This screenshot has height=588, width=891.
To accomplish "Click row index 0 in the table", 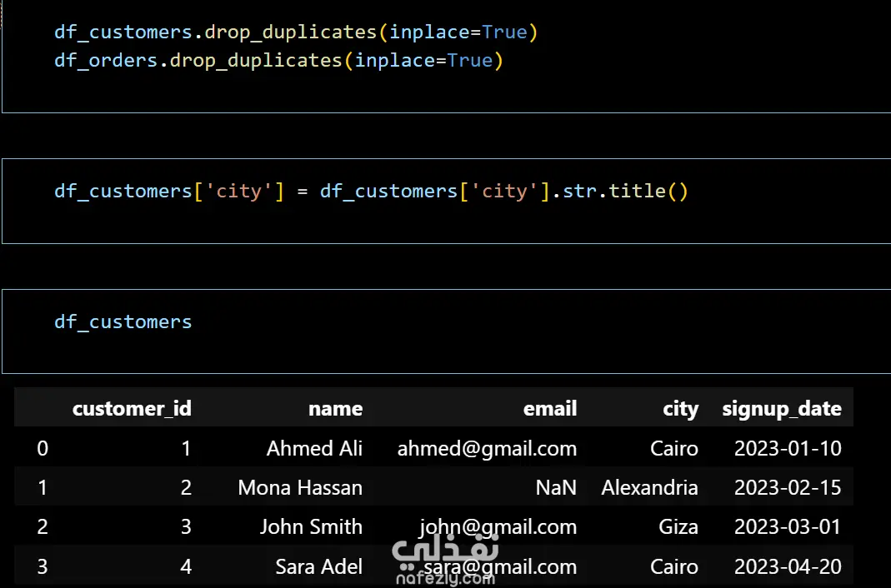I will click(x=43, y=448).
